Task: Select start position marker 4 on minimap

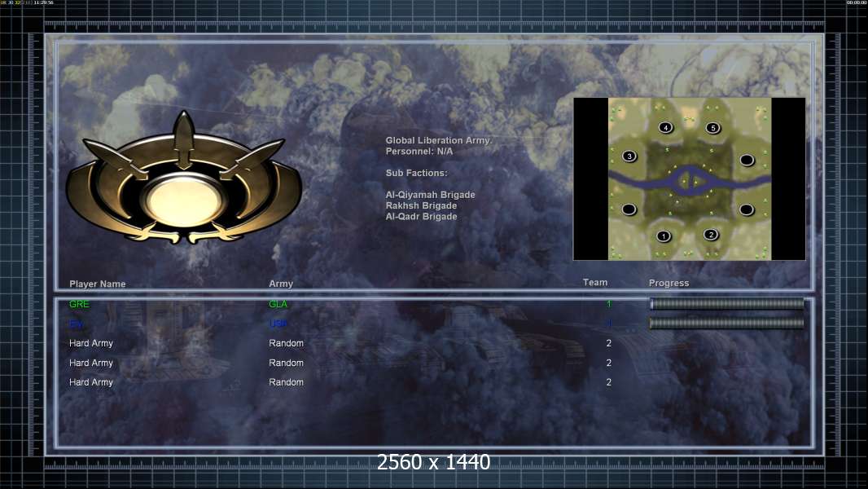Action: coord(665,127)
